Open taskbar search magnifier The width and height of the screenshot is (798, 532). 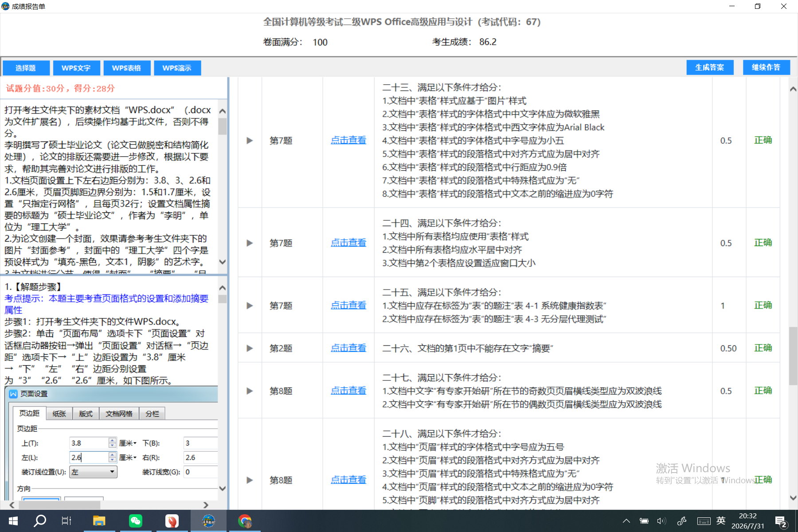point(40,521)
